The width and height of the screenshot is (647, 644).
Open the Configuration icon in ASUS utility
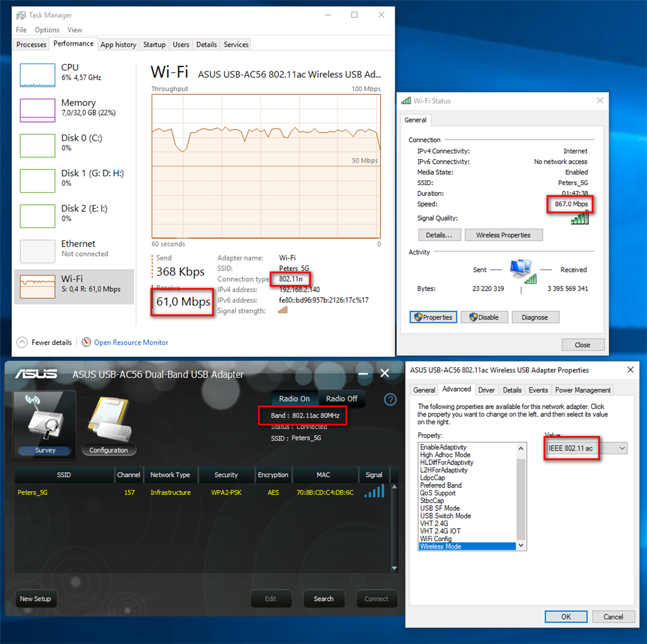[109, 425]
